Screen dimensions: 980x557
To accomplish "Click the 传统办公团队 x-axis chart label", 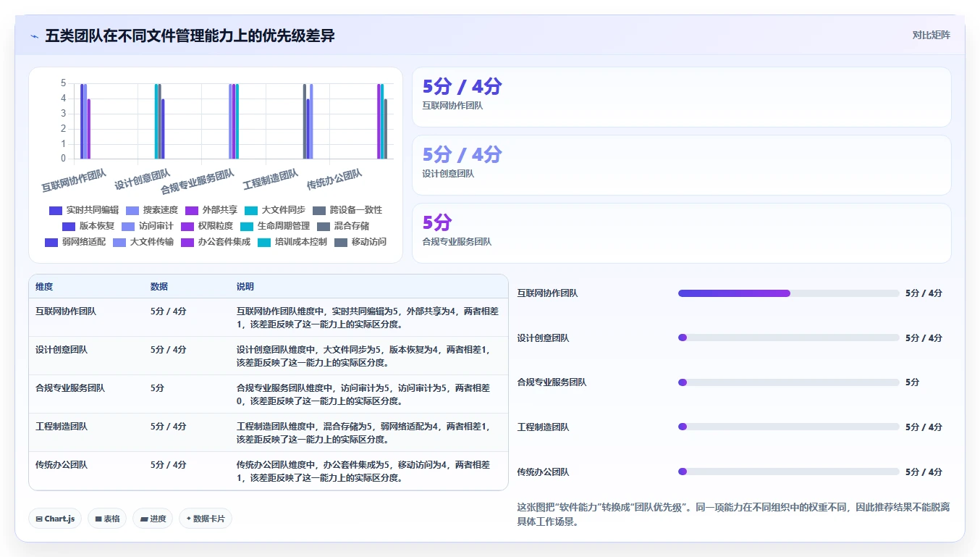I will tap(334, 179).
